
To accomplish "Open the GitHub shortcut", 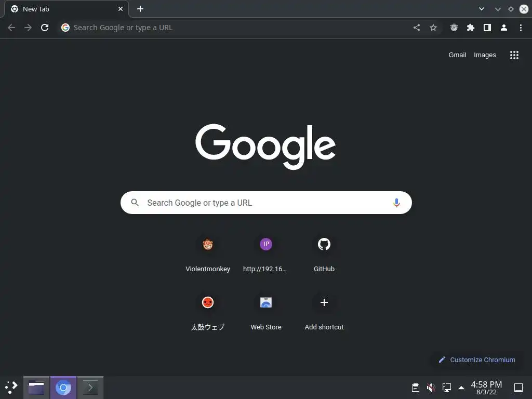I will [x=324, y=254].
